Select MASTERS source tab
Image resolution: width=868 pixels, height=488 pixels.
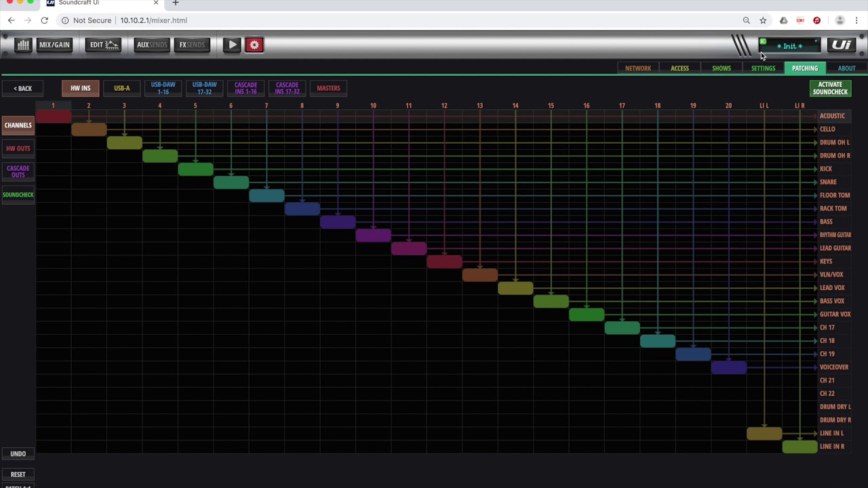[x=328, y=88]
